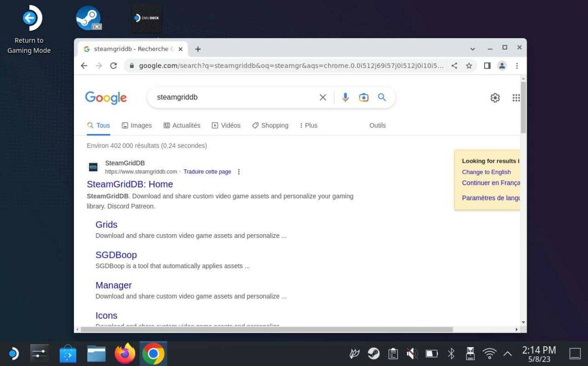Open the SGDBoop sitelink

pyautogui.click(x=116, y=255)
